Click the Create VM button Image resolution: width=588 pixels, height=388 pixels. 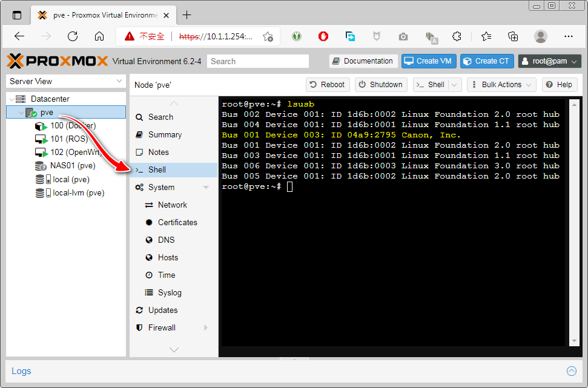pos(429,61)
